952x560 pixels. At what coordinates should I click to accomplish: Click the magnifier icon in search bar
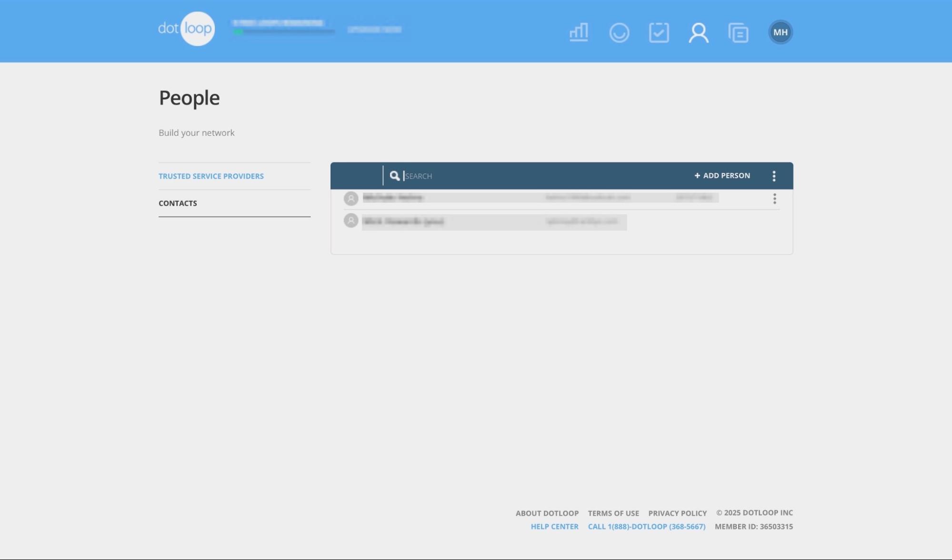tap(395, 176)
